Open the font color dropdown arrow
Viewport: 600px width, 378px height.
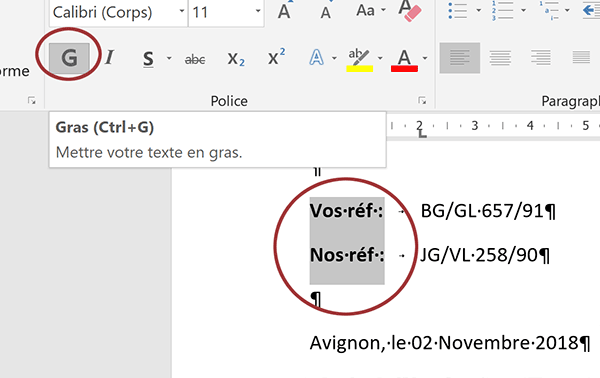click(425, 59)
